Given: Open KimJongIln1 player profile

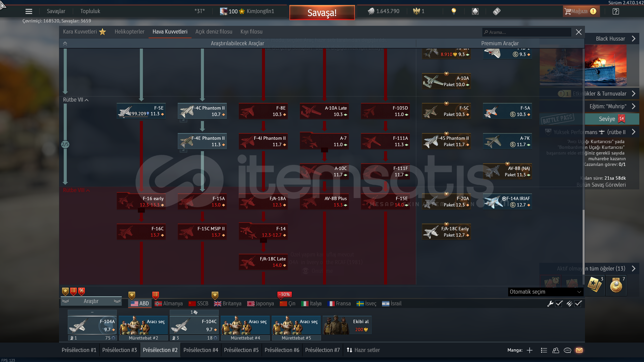Looking at the screenshot, I should (260, 11).
